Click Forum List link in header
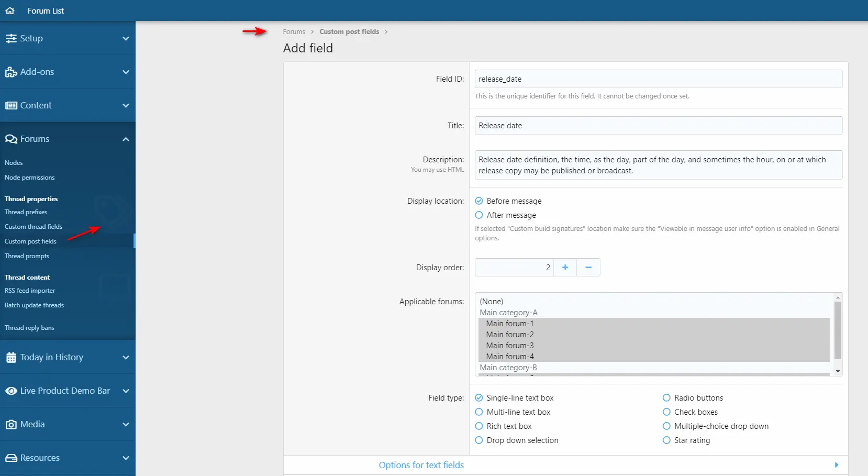This screenshot has height=476, width=868. 46,10
